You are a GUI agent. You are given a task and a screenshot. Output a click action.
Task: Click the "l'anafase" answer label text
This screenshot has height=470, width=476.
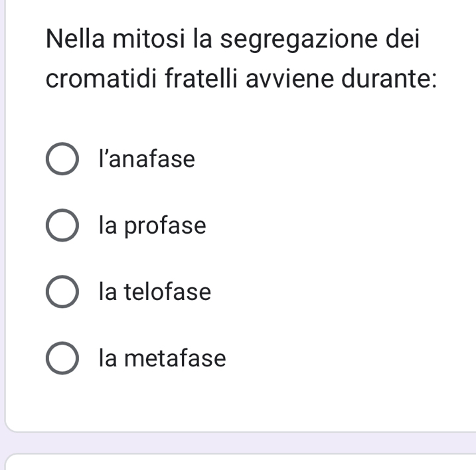pyautogui.click(x=147, y=160)
